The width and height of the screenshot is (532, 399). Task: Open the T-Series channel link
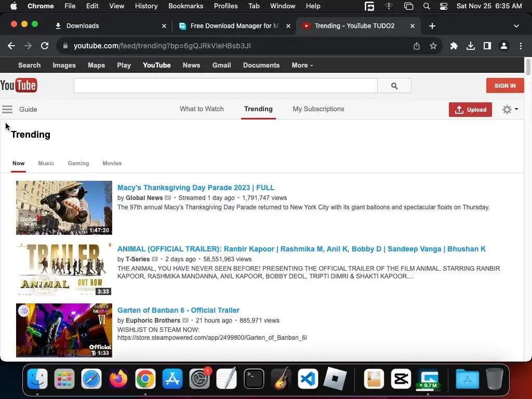coord(137,259)
